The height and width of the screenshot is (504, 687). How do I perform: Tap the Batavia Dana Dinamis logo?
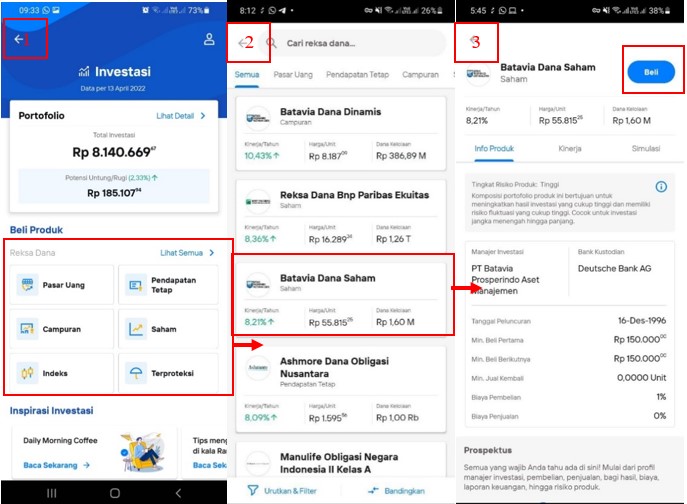tap(258, 118)
